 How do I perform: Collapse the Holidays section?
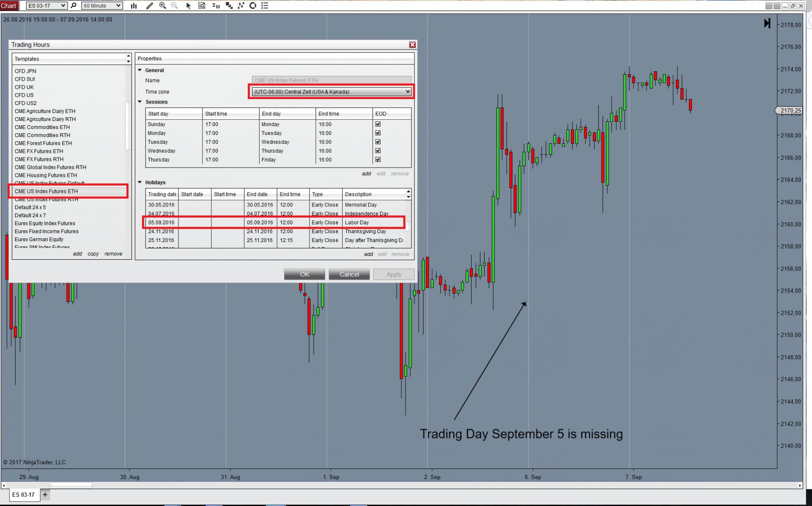point(140,182)
